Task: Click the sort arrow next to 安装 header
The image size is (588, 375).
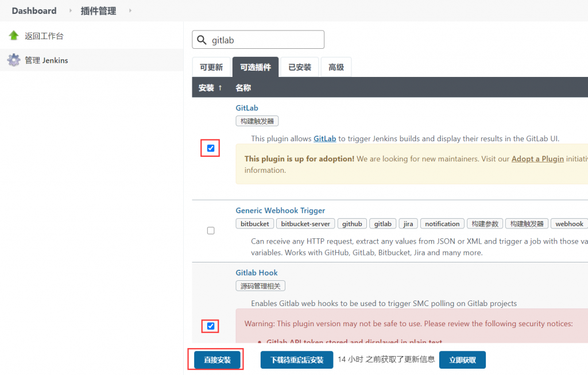Action: pyautogui.click(x=220, y=88)
